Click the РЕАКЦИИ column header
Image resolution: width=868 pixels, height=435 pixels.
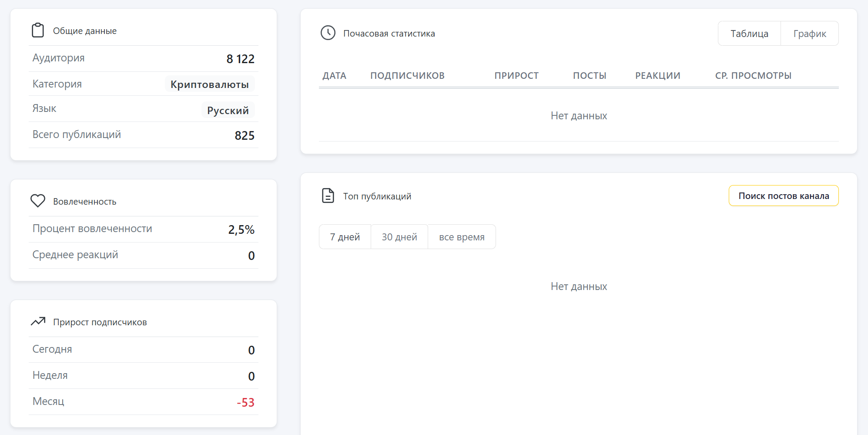658,76
